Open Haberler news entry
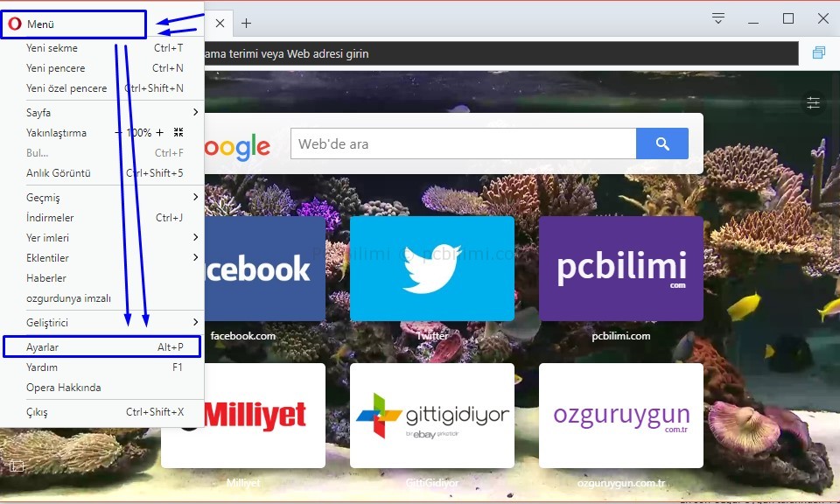Image resolution: width=840 pixels, height=504 pixels. [x=101, y=278]
